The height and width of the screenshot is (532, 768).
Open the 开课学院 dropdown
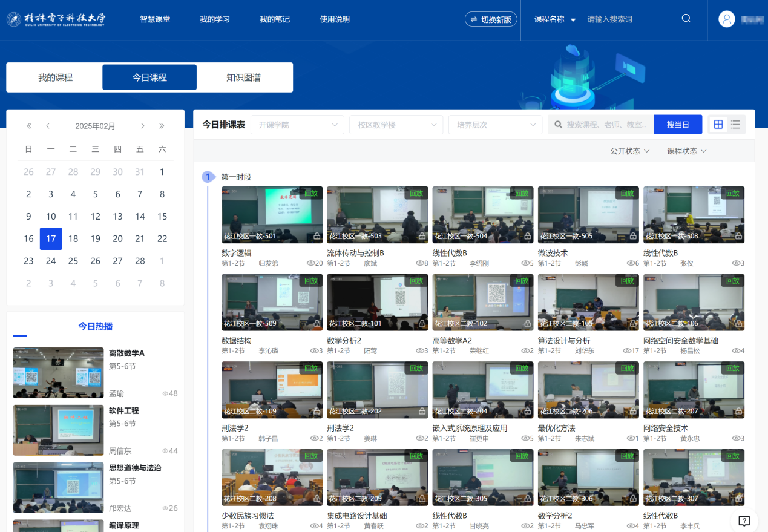tap(297, 125)
